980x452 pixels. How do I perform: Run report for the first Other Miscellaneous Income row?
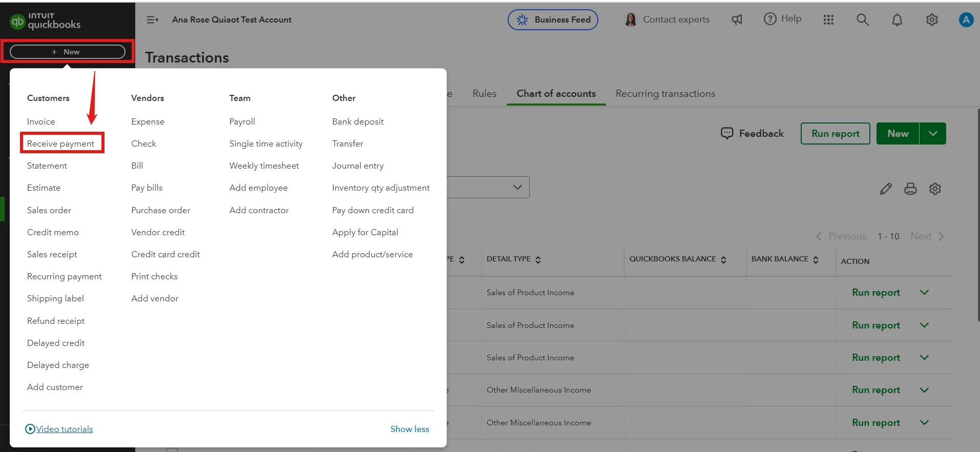coord(876,390)
